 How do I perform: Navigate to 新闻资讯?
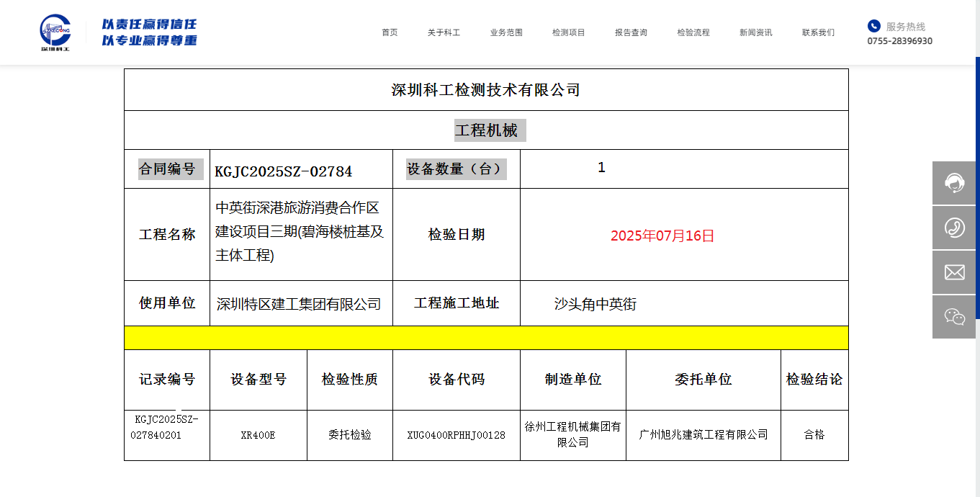(756, 32)
